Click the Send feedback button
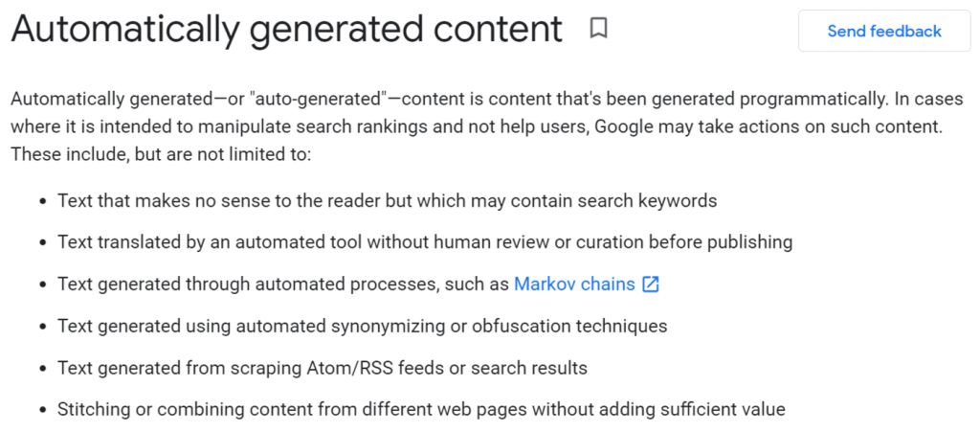Screen dimensions: 980x432 883,31
